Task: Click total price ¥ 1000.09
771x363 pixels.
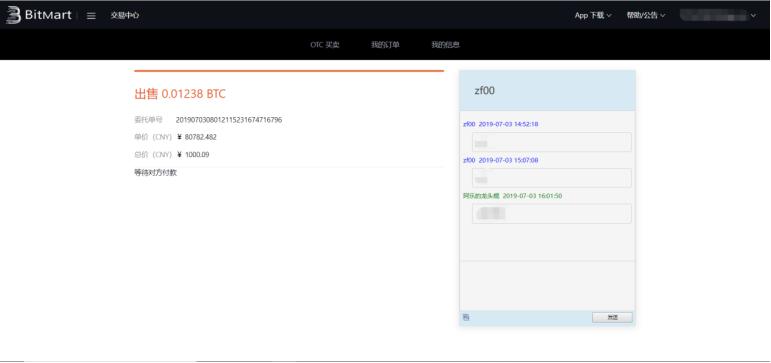Action: pos(193,154)
